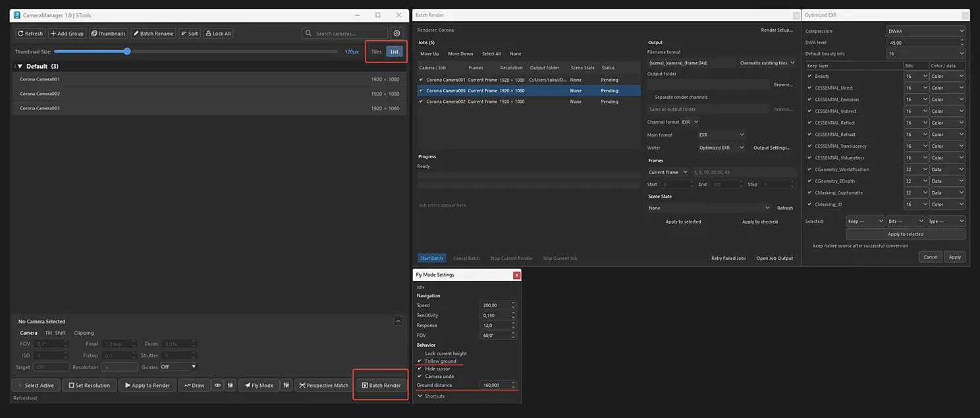Uncheck the Corona Camera001 job checkbox
Image resolution: width=980 pixels, height=418 pixels.
click(x=422, y=80)
